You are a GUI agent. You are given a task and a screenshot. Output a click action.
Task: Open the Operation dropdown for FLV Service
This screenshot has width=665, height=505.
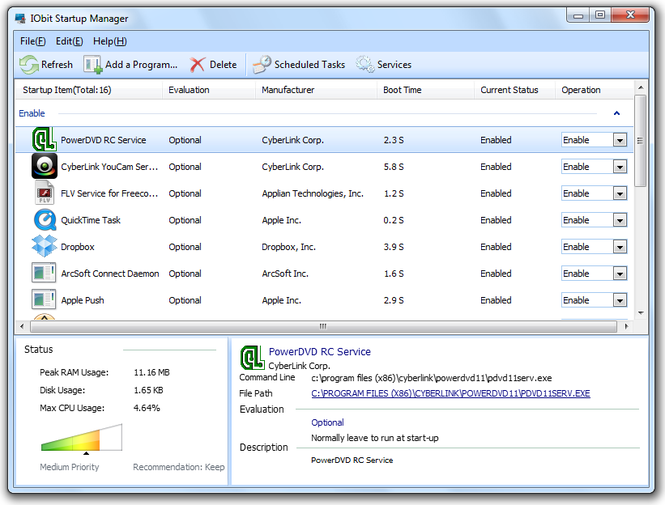point(620,193)
